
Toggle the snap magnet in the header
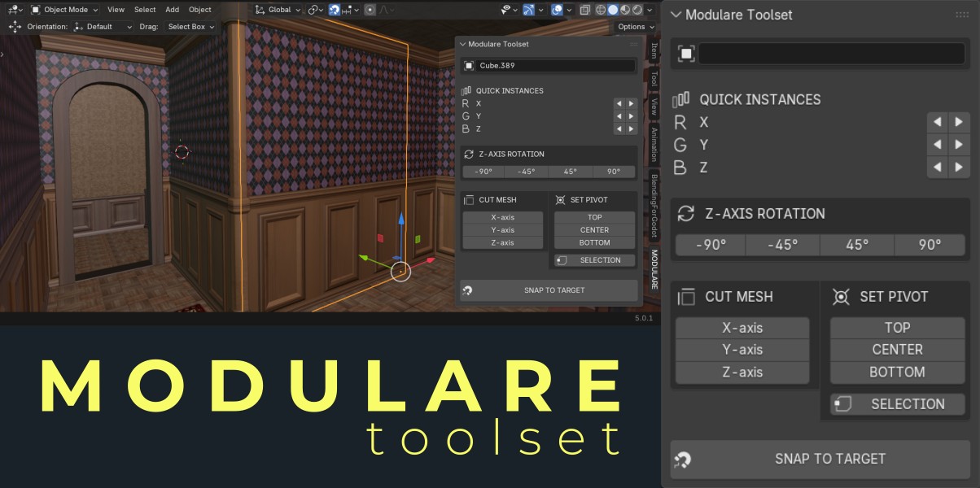click(x=335, y=10)
